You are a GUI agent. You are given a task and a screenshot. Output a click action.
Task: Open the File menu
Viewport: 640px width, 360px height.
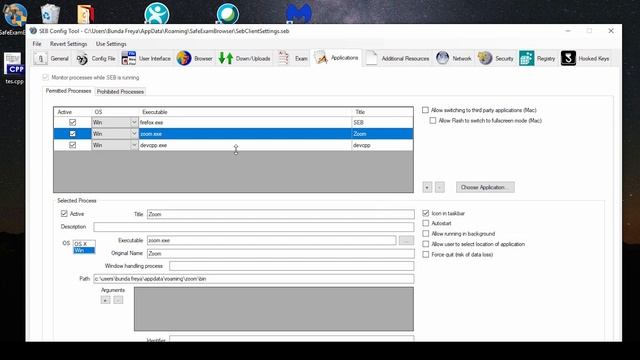37,44
